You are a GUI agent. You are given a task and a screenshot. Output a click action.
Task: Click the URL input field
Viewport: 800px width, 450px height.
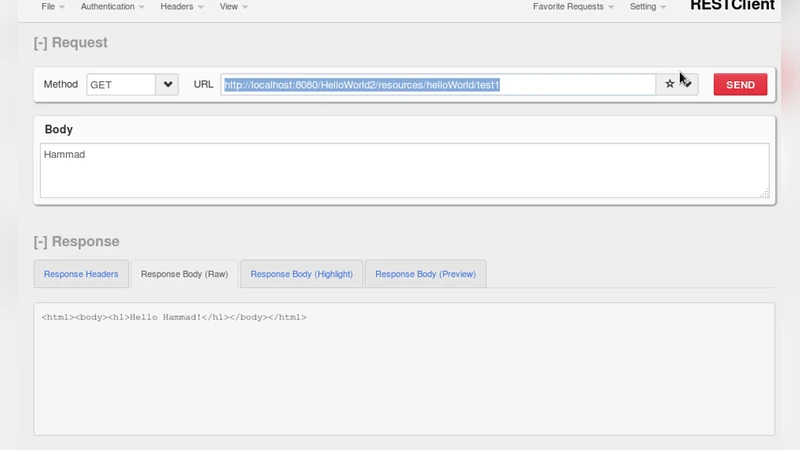[438, 85]
